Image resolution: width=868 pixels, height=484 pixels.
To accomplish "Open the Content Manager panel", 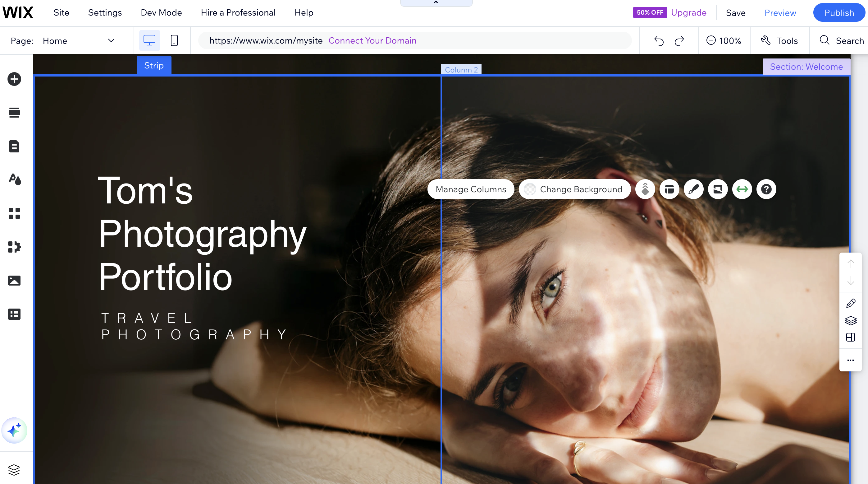I will pyautogui.click(x=14, y=314).
